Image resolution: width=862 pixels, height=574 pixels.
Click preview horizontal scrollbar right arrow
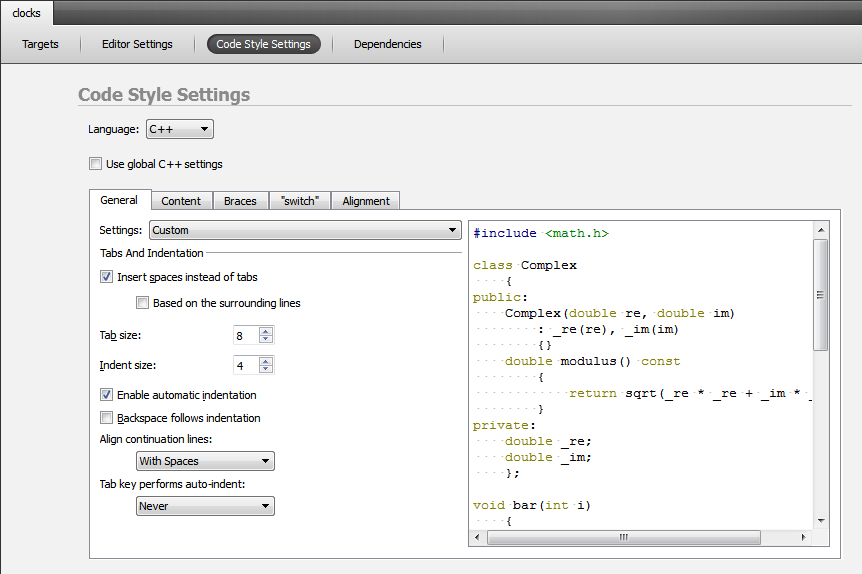(803, 537)
